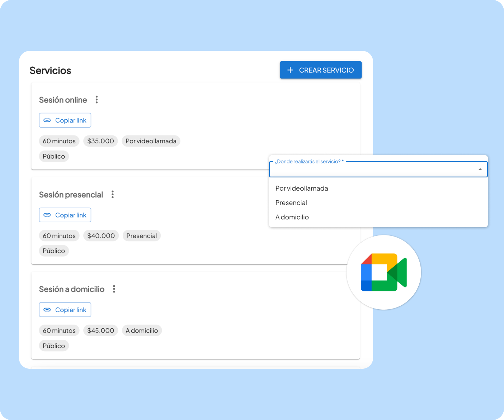Select Por videollamada from the dropdown

coord(301,188)
